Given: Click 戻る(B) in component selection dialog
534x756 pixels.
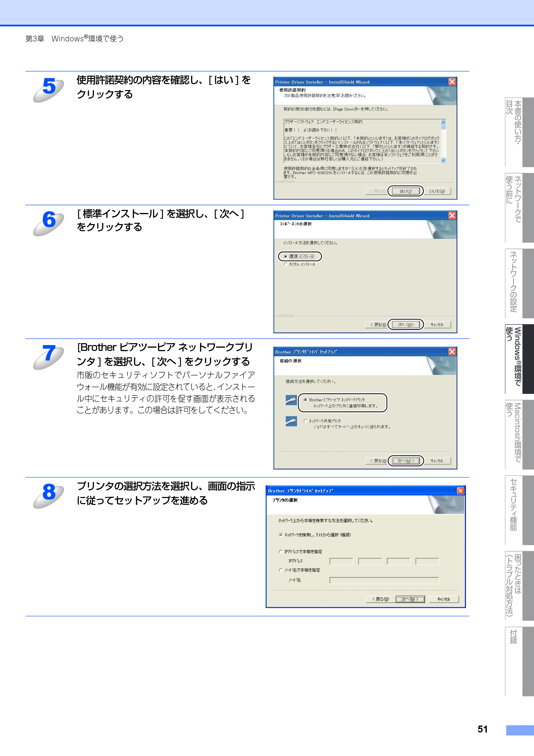Looking at the screenshot, I should [x=379, y=325].
